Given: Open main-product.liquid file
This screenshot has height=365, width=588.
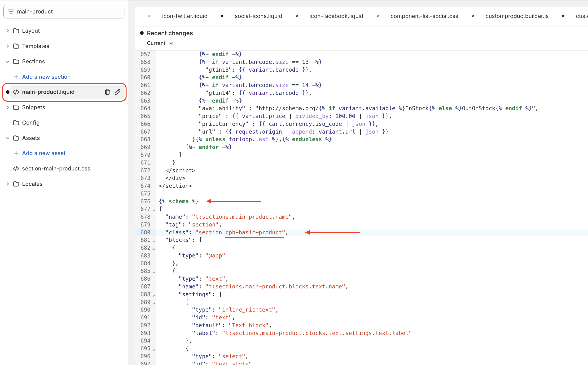Looking at the screenshot, I should click(48, 92).
